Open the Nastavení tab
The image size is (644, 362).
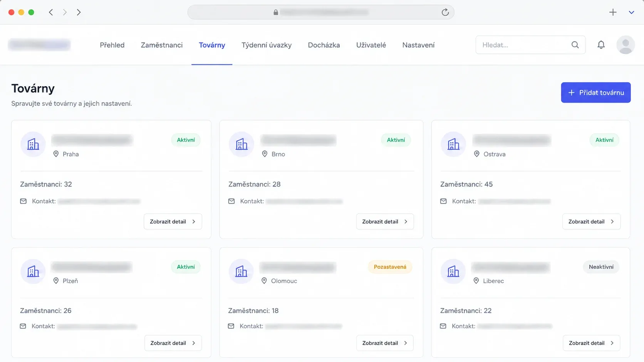[418, 45]
